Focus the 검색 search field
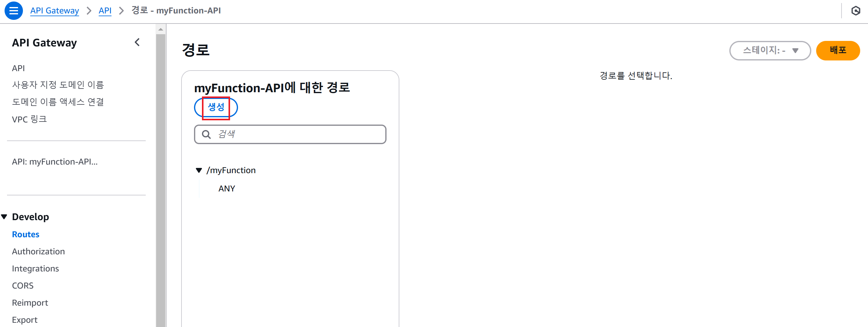The width and height of the screenshot is (868, 327). pyautogui.click(x=290, y=134)
